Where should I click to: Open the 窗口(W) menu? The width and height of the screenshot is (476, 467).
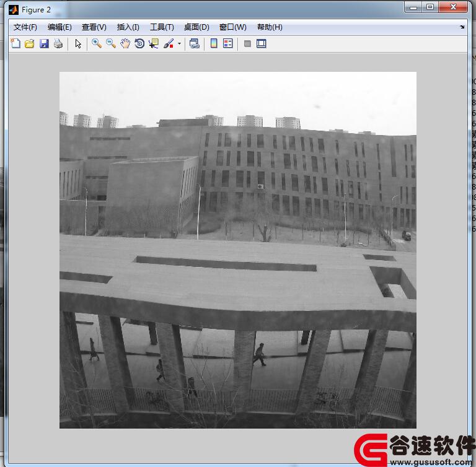(233, 27)
